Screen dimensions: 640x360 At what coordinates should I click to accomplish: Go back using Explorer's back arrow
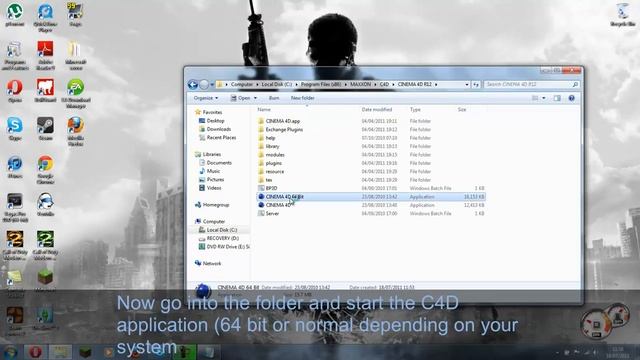click(193, 84)
